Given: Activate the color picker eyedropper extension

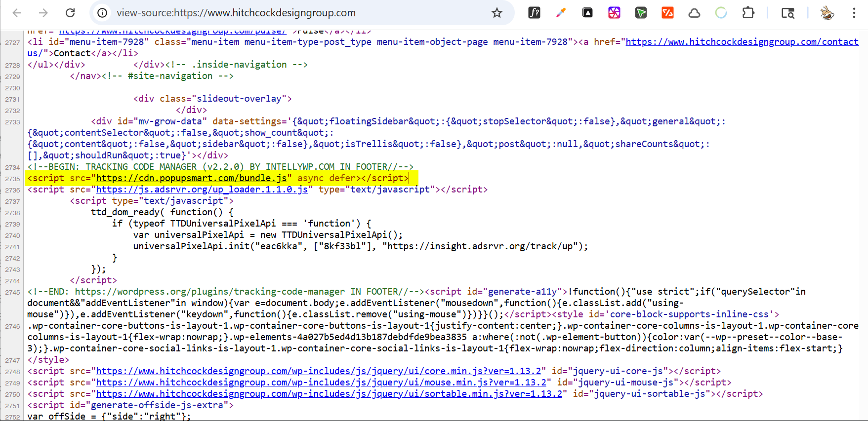Looking at the screenshot, I should pos(561,13).
